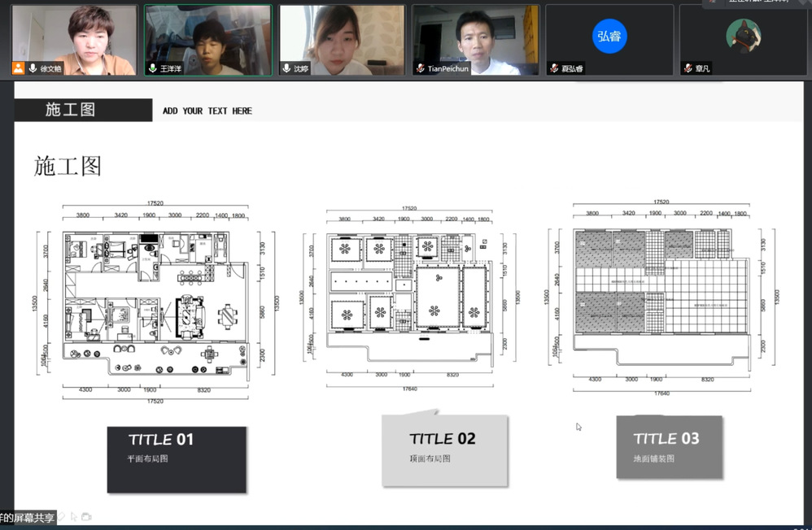Select TianPeichun's video thumbnail
This screenshot has width=812, height=530.
click(475, 40)
